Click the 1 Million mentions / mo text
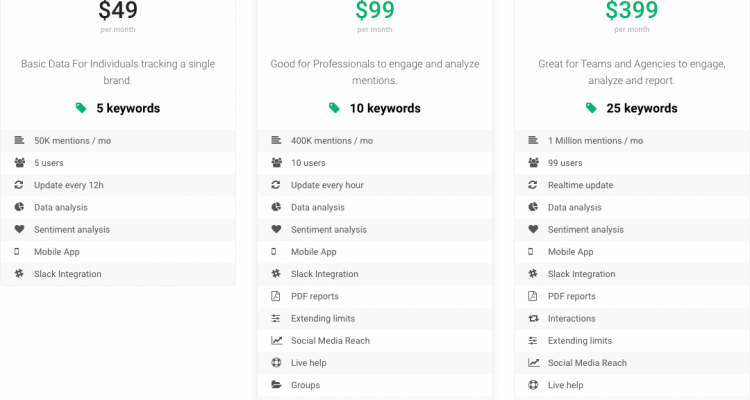Image resolution: width=750 pixels, height=400 pixels. (595, 141)
